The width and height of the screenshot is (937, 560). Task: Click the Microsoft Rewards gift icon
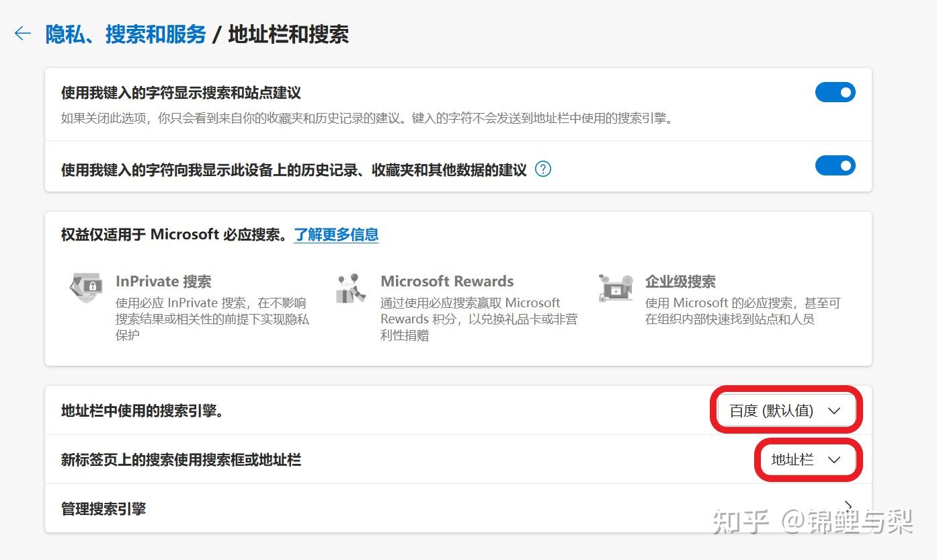pyautogui.click(x=351, y=288)
